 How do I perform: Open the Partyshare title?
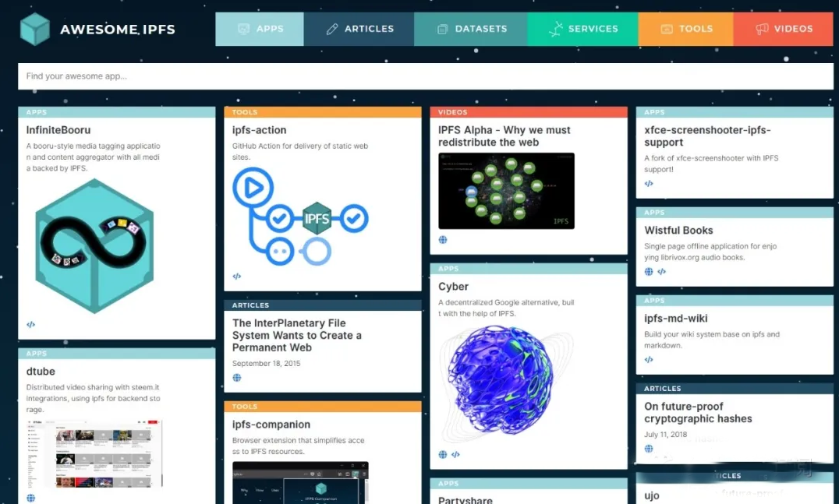[x=465, y=500]
